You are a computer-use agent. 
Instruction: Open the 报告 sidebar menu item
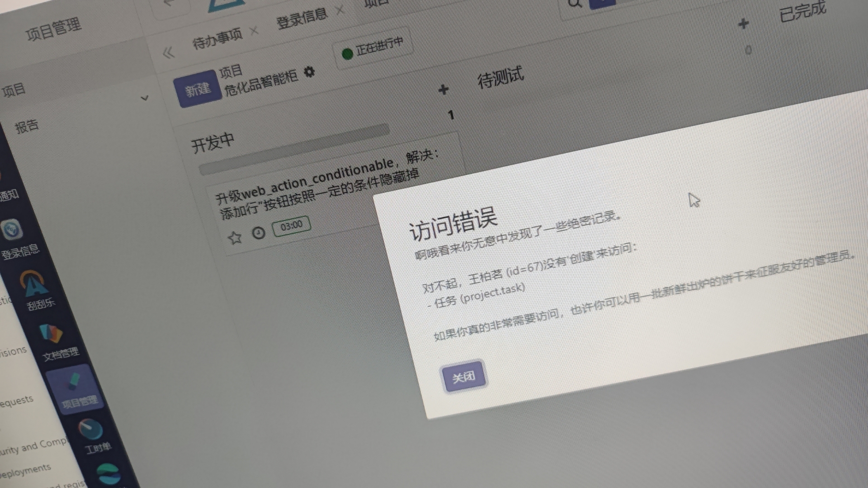click(27, 126)
